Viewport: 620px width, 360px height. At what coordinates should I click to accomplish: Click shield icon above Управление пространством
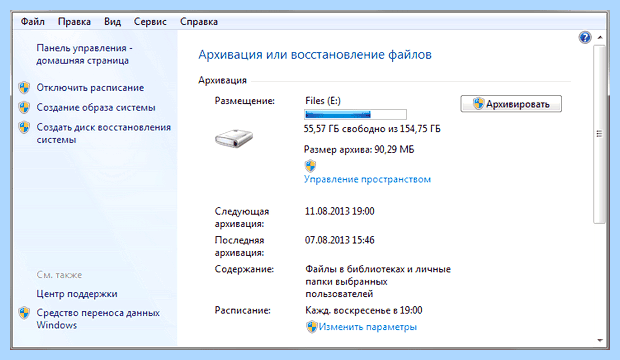pos(310,165)
